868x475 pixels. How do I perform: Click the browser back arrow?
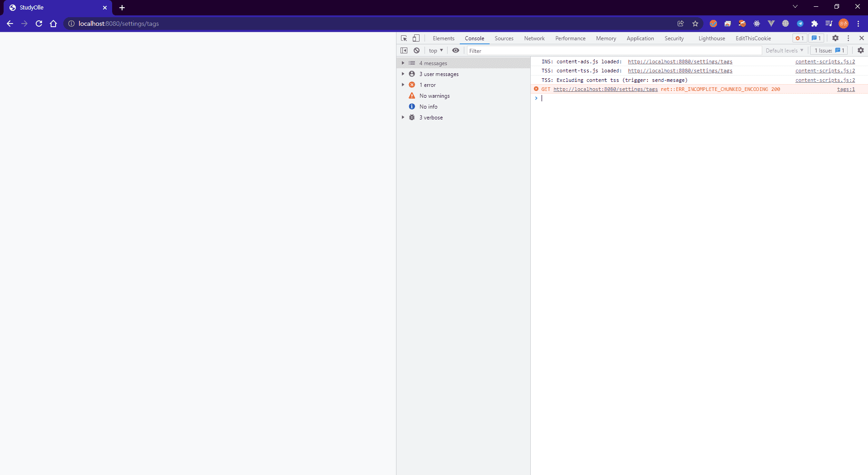(10, 24)
